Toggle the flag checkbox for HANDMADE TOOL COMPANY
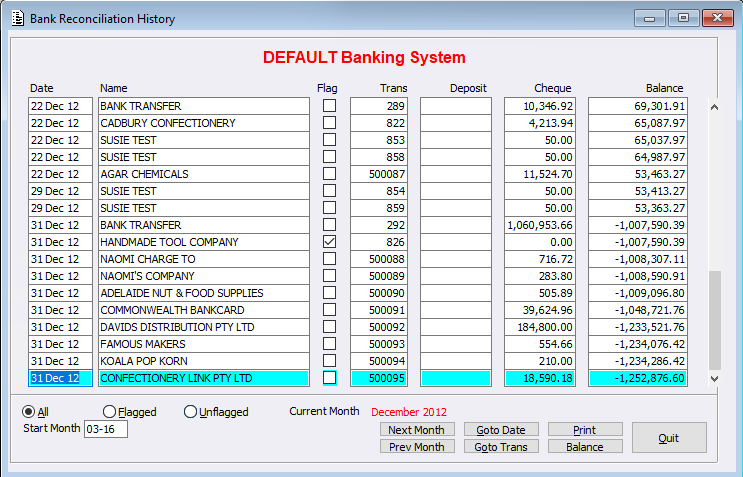 (x=329, y=242)
